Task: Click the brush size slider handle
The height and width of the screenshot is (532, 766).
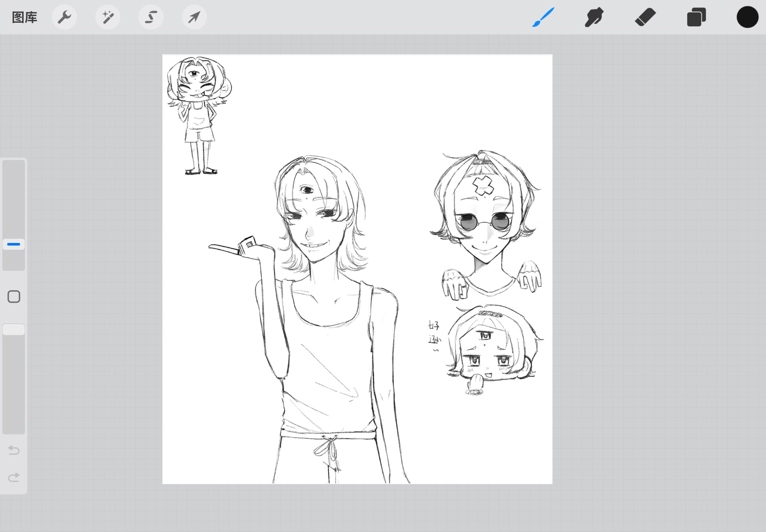Action: point(14,244)
